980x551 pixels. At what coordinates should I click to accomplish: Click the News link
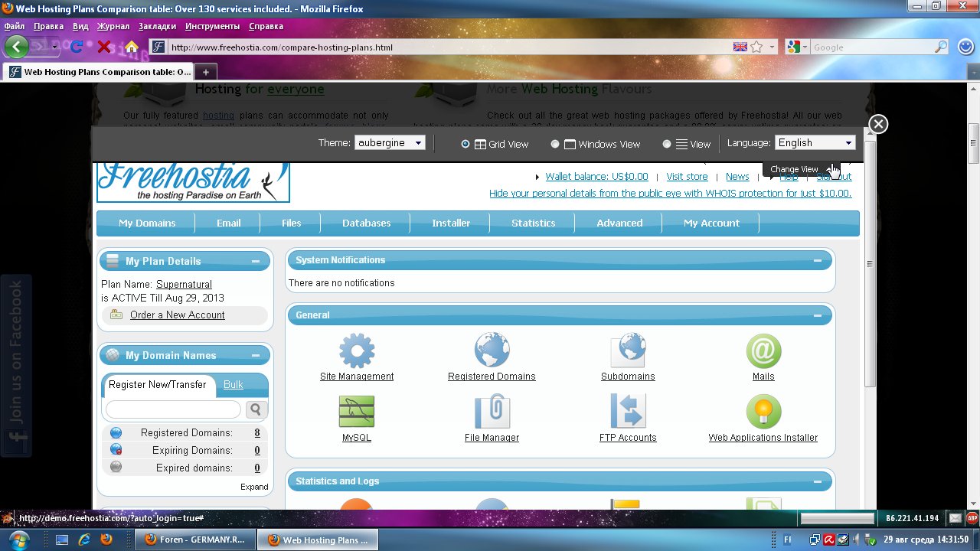pyautogui.click(x=737, y=176)
